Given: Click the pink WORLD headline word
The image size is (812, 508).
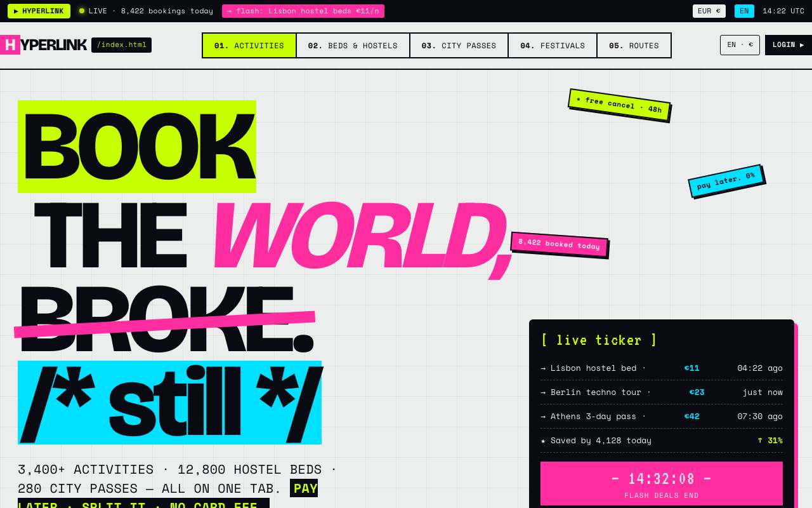Looking at the screenshot, I should click(x=362, y=236).
